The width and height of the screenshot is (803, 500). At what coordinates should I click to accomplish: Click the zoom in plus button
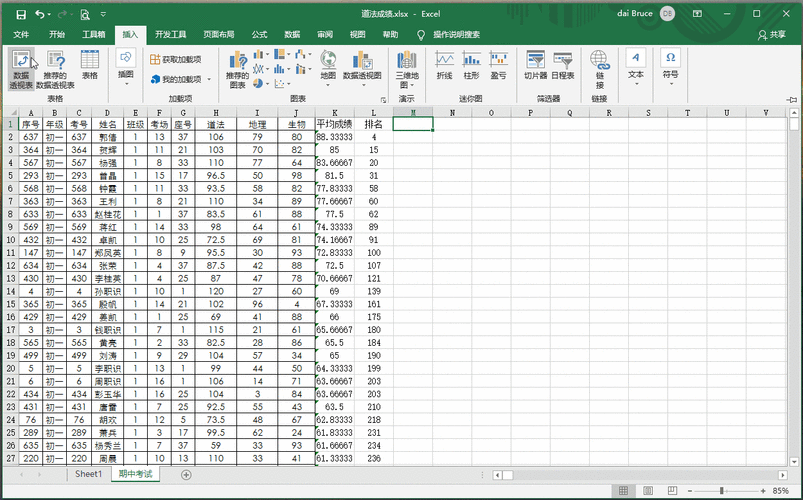click(x=763, y=491)
